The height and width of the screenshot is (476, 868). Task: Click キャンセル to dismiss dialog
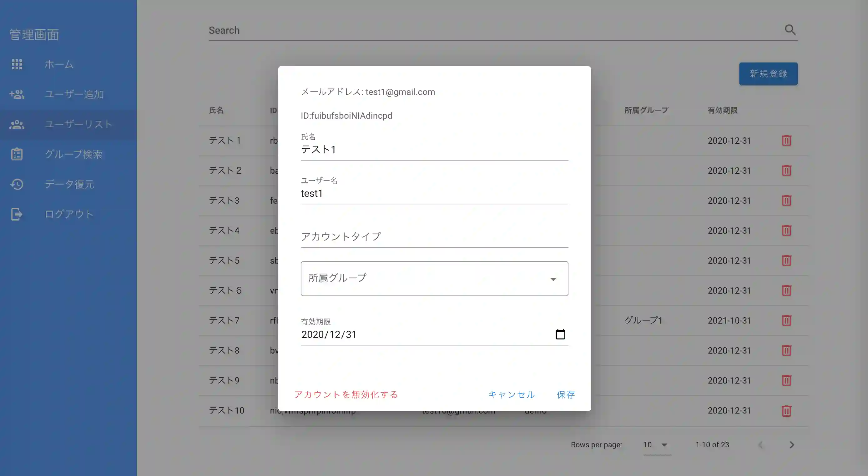[x=511, y=394]
